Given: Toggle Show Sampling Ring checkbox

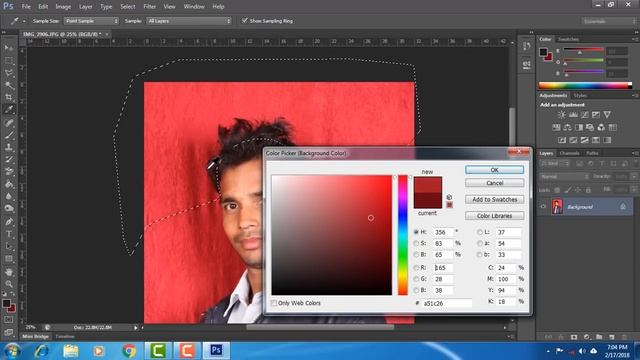Looking at the screenshot, I should (x=244, y=20).
